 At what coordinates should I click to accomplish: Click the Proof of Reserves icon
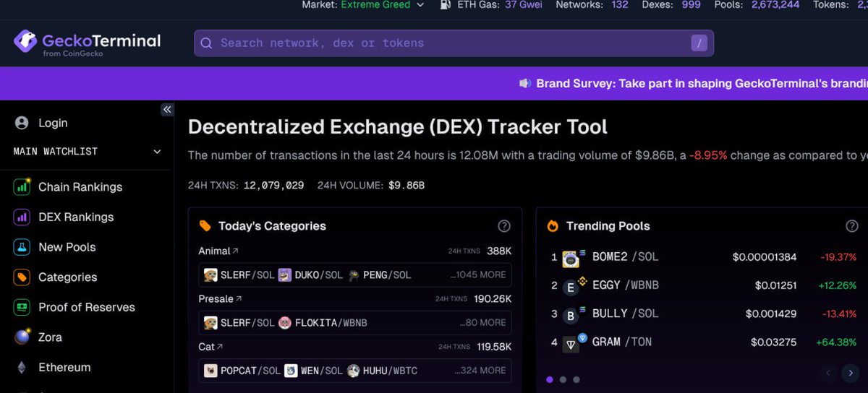pyautogui.click(x=22, y=307)
